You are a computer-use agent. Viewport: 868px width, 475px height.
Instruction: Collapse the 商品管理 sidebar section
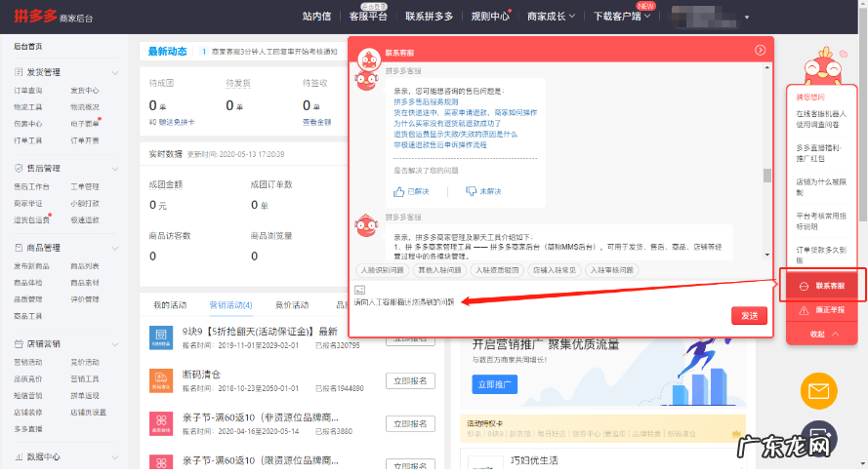[114, 249]
